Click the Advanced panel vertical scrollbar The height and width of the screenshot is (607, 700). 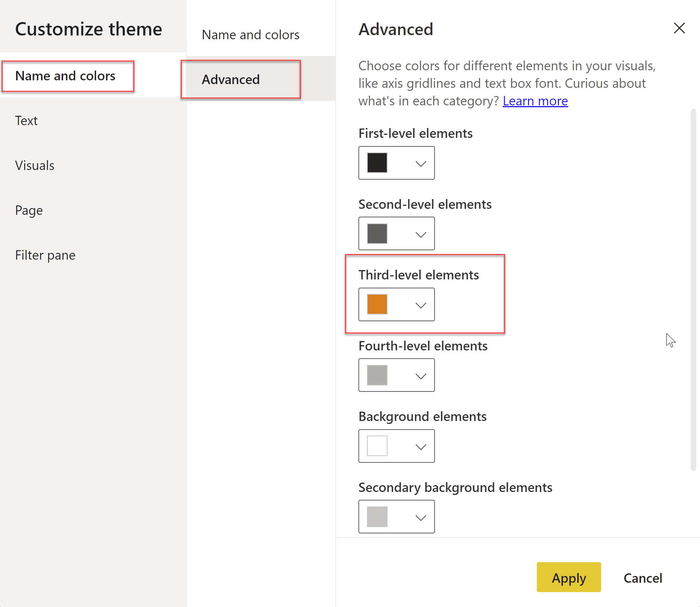click(x=693, y=290)
